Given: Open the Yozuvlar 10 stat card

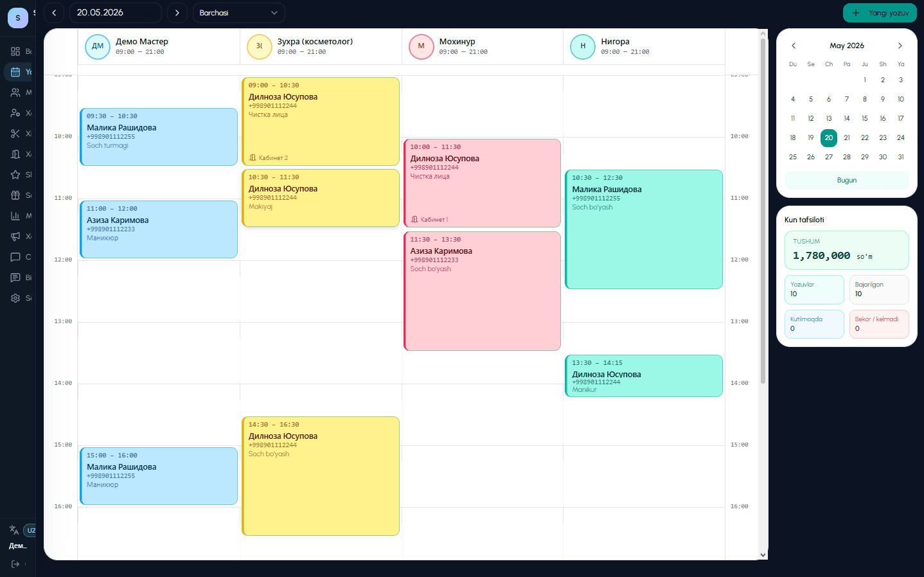Looking at the screenshot, I should click(814, 290).
